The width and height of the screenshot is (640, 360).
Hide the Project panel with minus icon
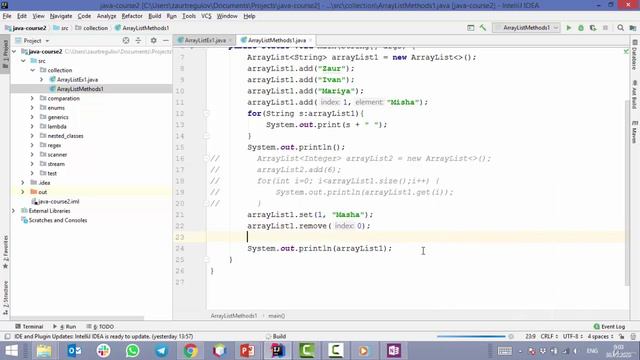(x=165, y=40)
